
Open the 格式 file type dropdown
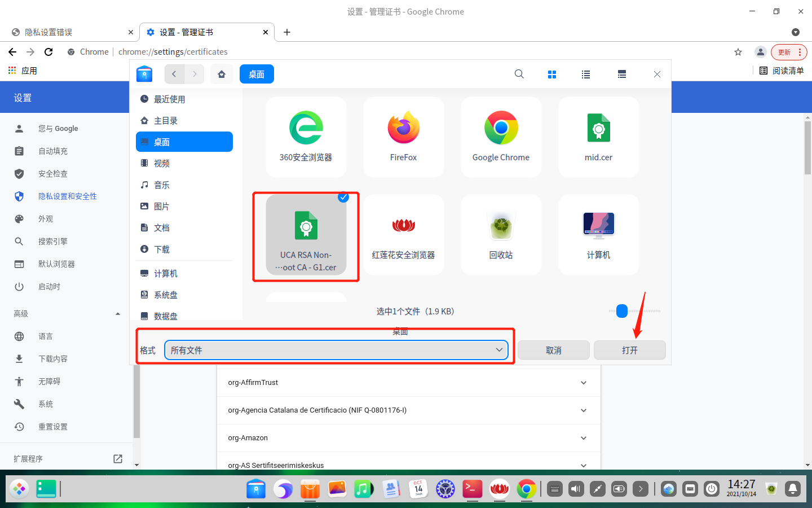(336, 350)
